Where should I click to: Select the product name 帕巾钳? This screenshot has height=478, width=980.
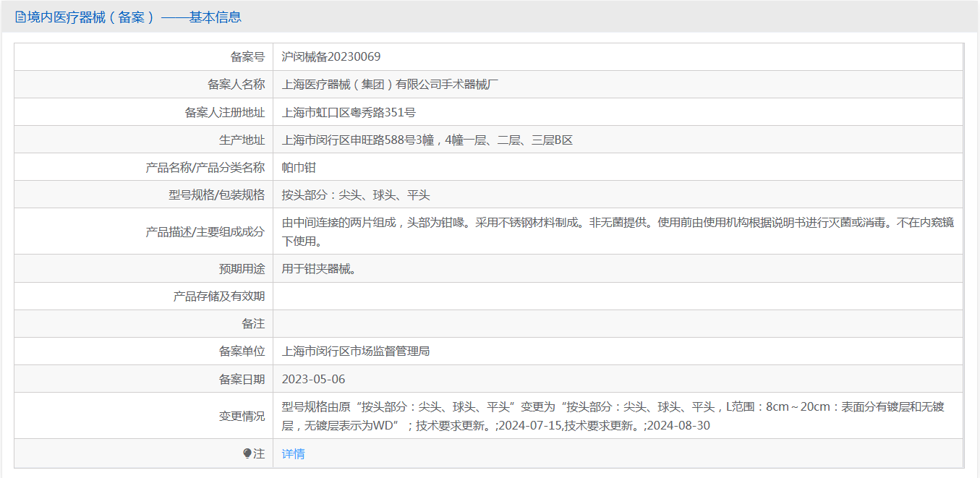point(299,168)
